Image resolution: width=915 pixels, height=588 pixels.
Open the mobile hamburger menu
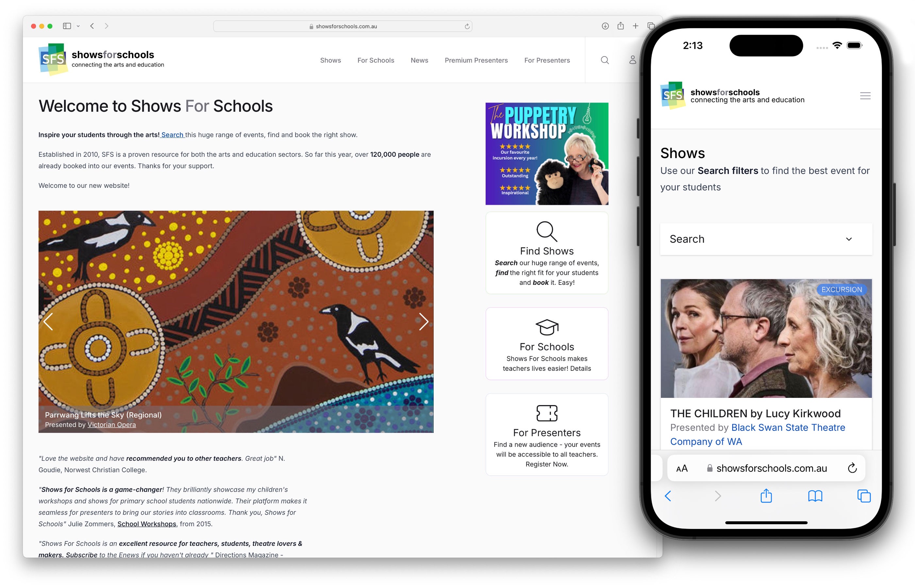tap(865, 96)
